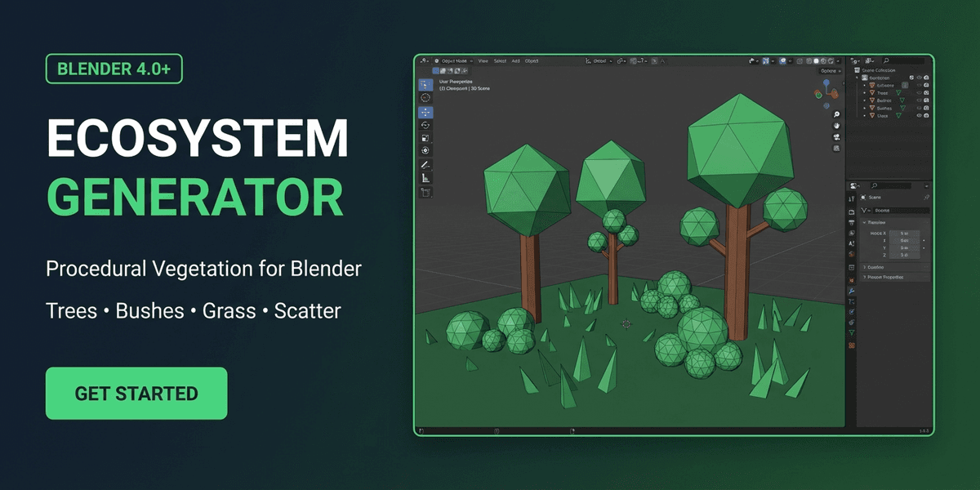Hide the Tree object in the outliner
The image size is (980, 490).
click(920, 91)
